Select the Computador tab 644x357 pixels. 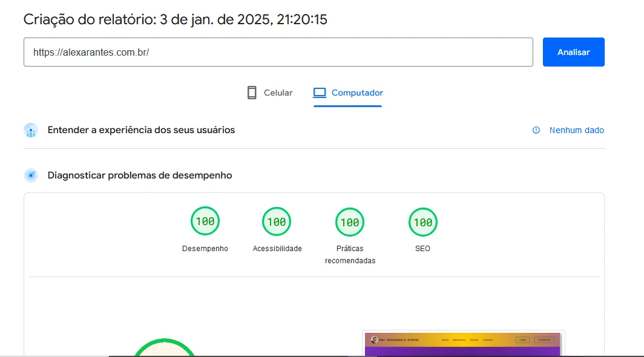(348, 93)
